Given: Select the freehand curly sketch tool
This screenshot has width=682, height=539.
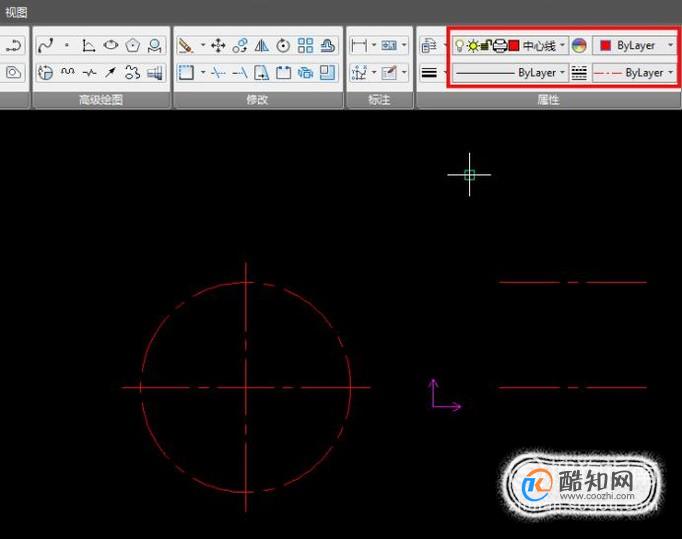Looking at the screenshot, I should pyautogui.click(x=132, y=72).
